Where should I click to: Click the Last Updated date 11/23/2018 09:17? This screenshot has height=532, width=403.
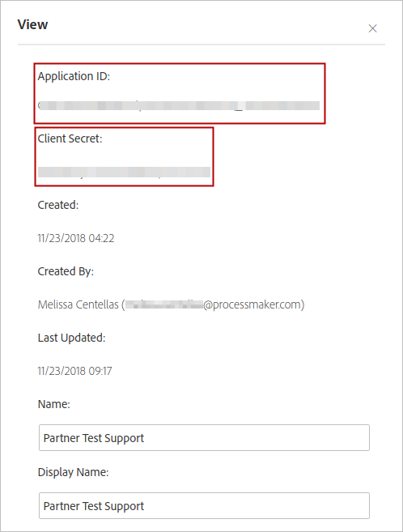point(74,371)
